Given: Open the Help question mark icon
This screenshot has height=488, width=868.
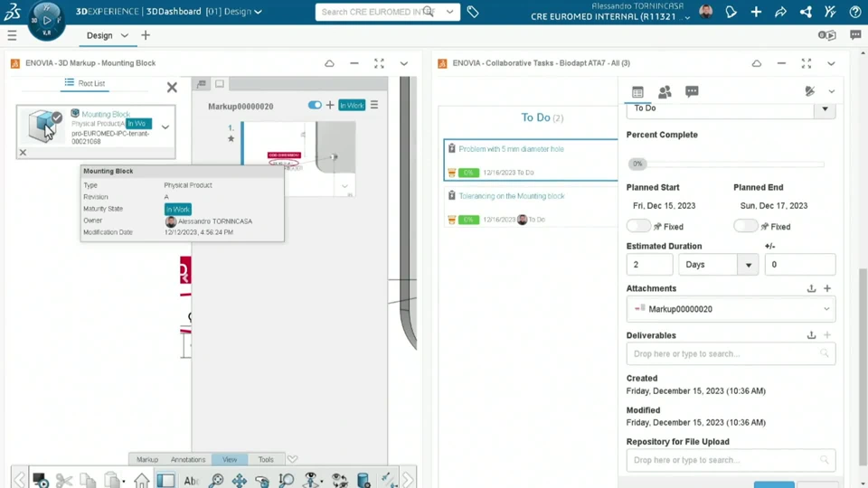Looking at the screenshot, I should coord(855,12).
